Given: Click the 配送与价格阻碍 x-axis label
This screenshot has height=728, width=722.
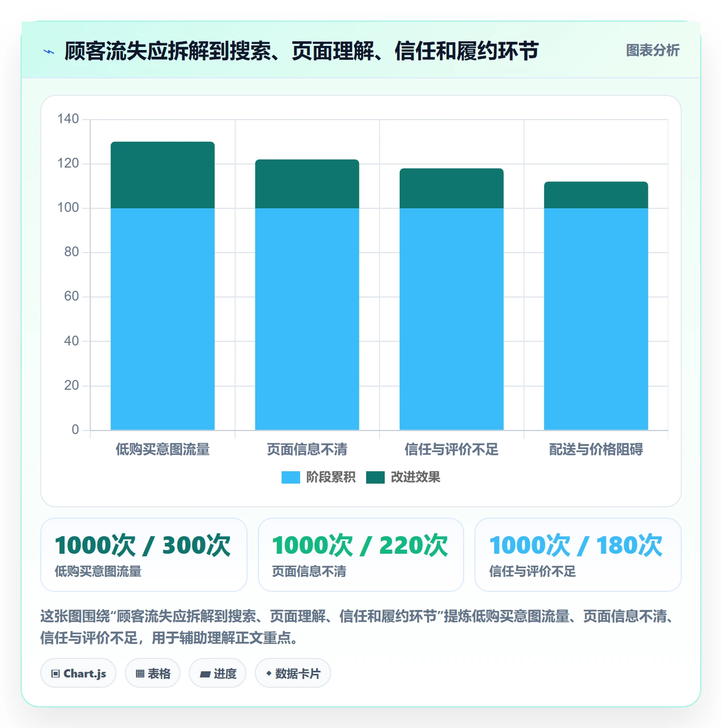Looking at the screenshot, I should (x=596, y=450).
